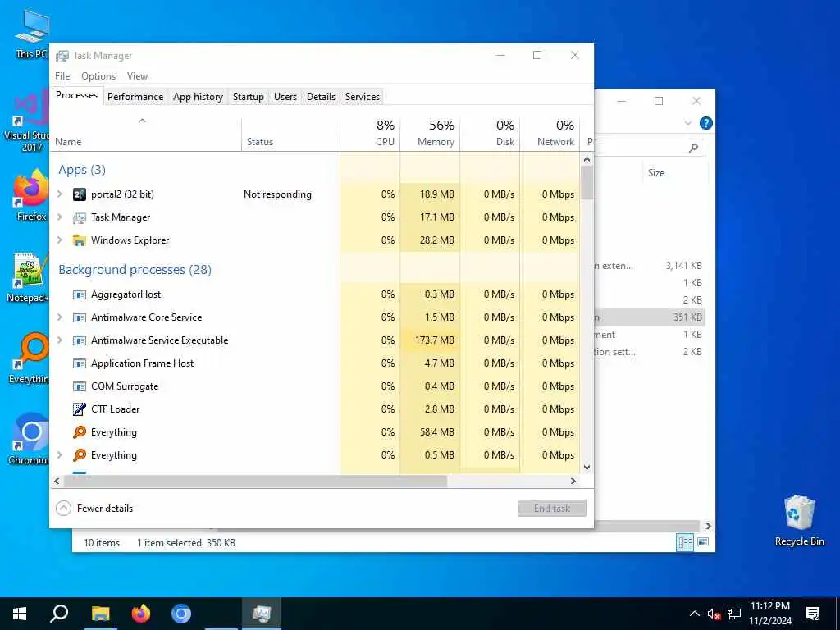Switch to the Startup tab

click(x=248, y=97)
